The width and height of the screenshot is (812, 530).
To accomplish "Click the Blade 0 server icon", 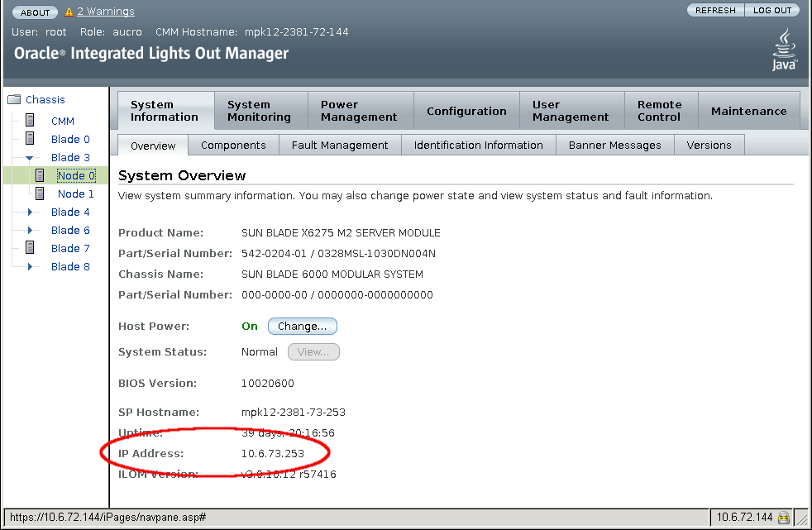I will (29, 139).
